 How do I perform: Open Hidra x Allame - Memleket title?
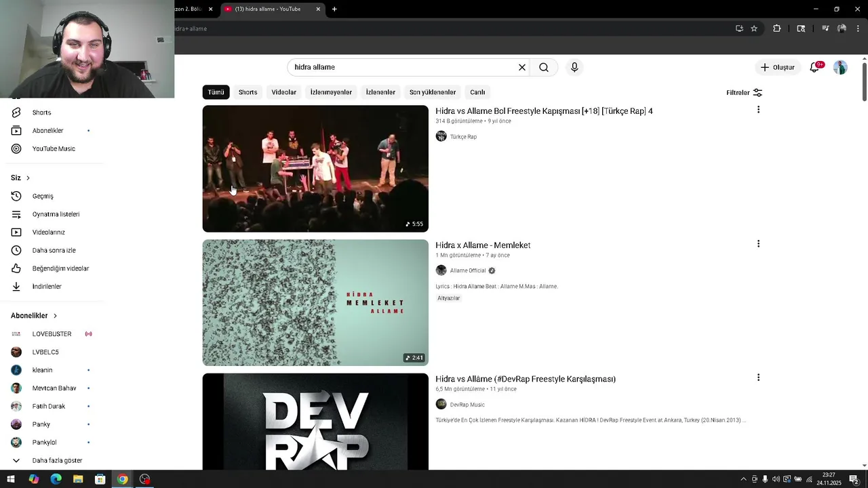pyautogui.click(x=483, y=245)
